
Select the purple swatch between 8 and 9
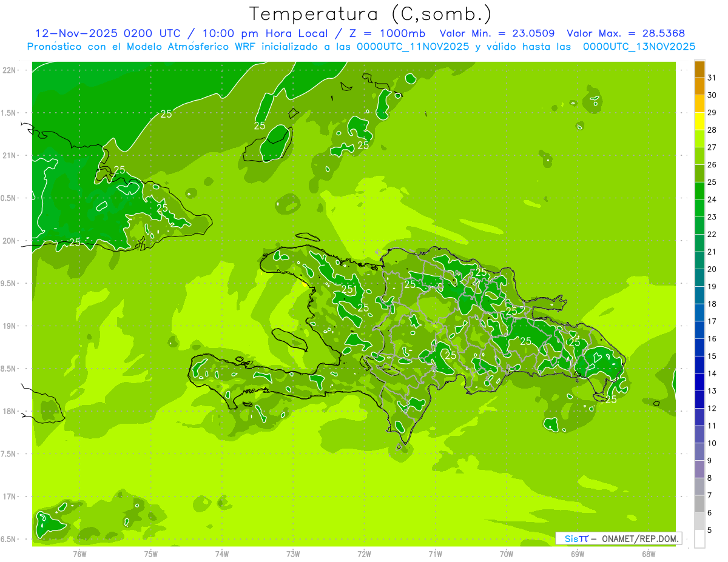(699, 469)
